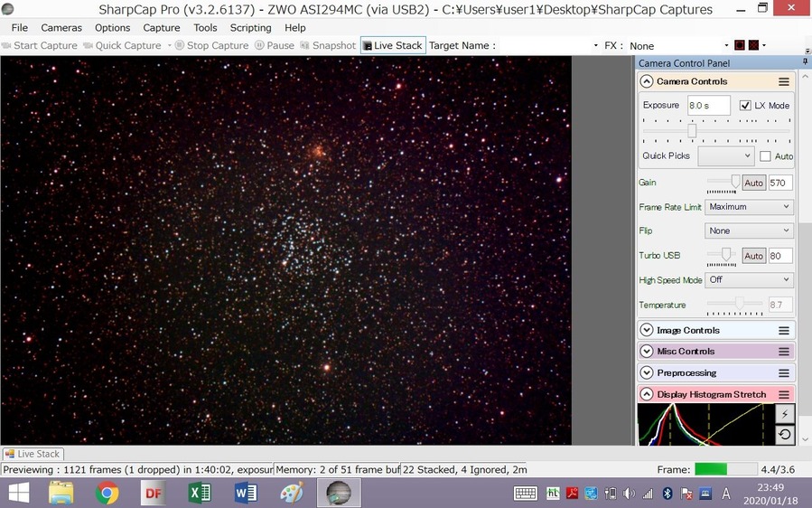Launch Chrome from the taskbar

tap(107, 493)
